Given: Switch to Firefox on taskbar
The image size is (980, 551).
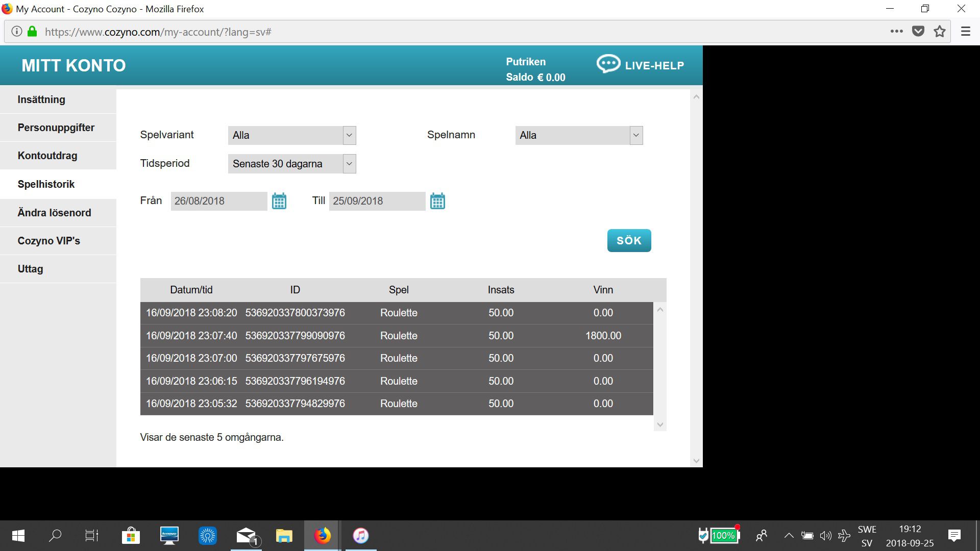Looking at the screenshot, I should (x=322, y=536).
